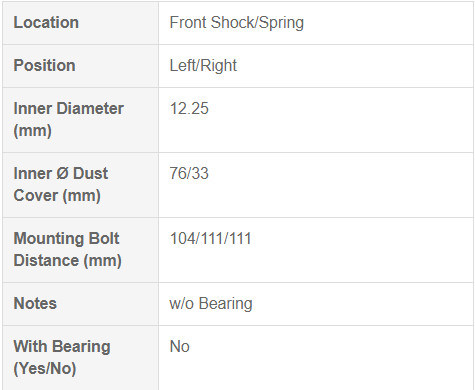Select the 12.25 inner diameter value

[x=189, y=109]
